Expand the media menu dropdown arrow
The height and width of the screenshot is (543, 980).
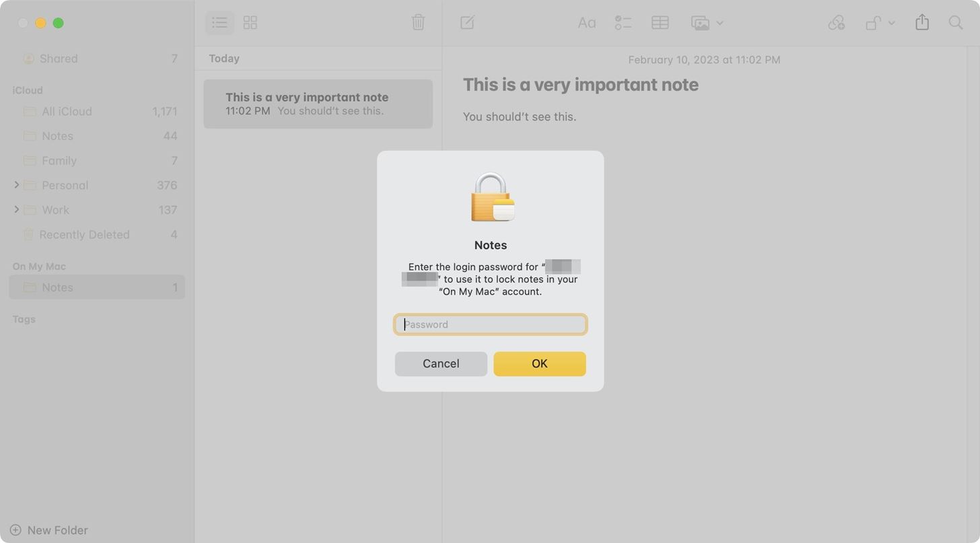[720, 23]
